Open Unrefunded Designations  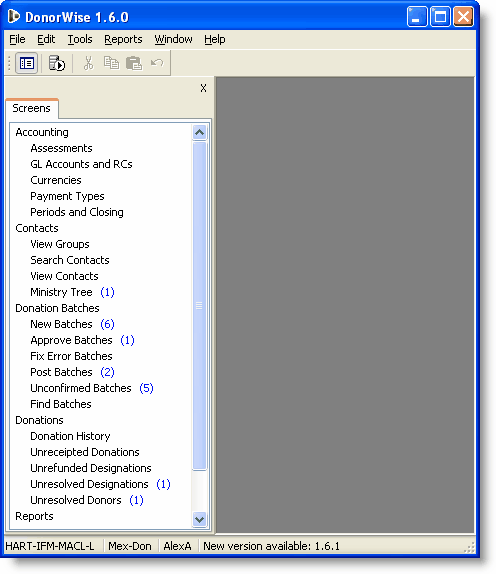click(x=91, y=468)
